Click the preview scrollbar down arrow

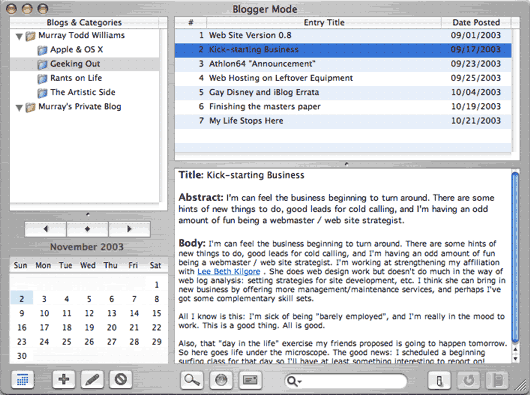(x=515, y=359)
